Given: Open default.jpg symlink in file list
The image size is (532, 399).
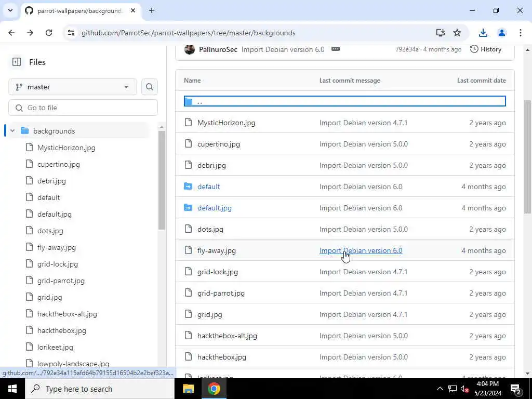Looking at the screenshot, I should coord(215,208).
